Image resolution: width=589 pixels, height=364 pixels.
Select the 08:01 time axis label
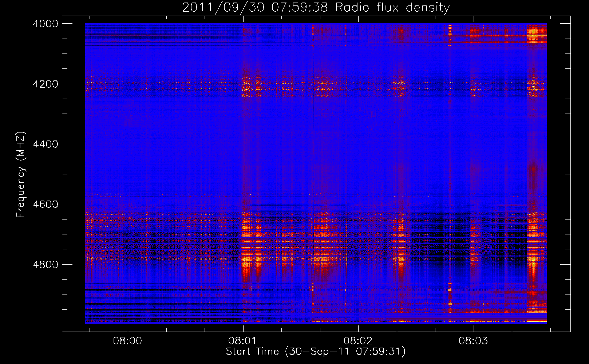tap(242, 341)
